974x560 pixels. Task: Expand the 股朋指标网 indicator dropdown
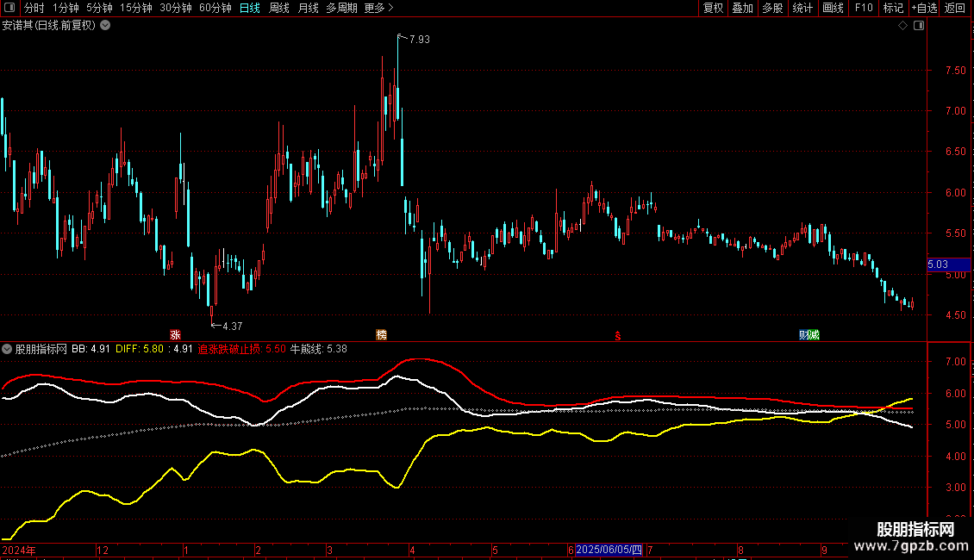click(7, 349)
